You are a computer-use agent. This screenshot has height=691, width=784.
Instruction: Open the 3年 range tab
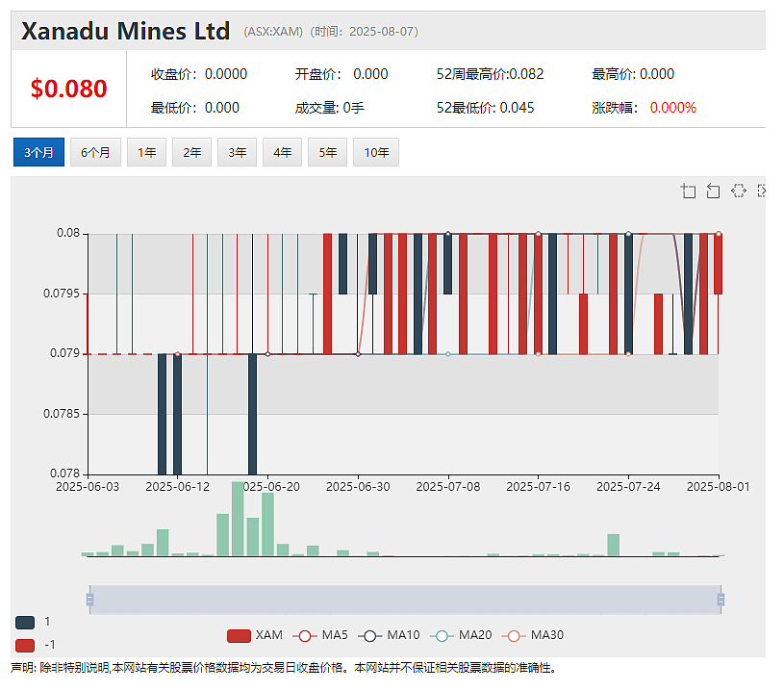click(x=237, y=152)
